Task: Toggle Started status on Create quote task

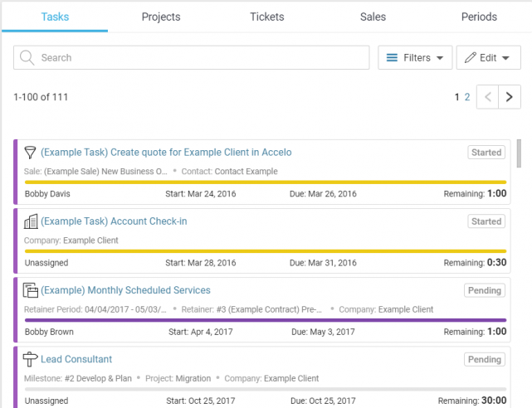Action: point(486,153)
